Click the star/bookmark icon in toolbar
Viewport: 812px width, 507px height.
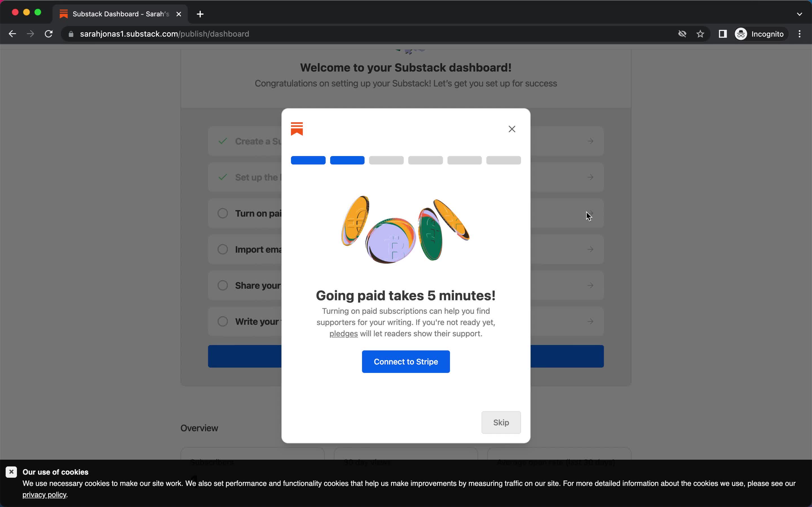click(700, 34)
